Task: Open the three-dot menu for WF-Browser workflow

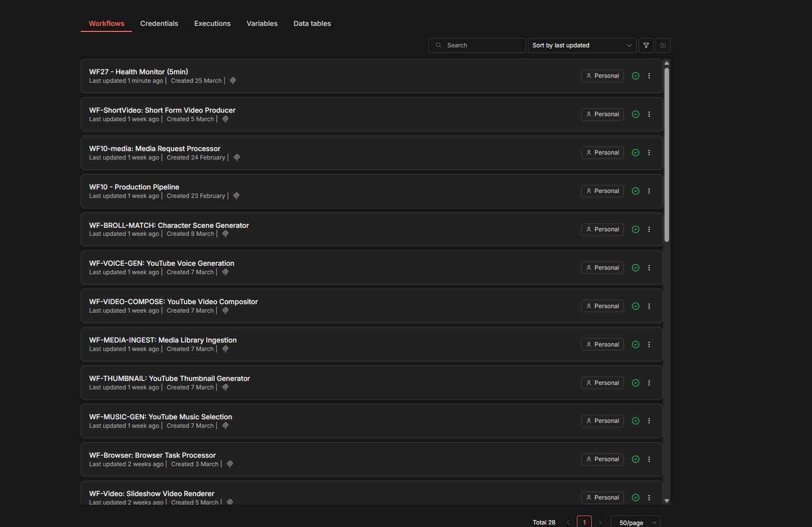Action: click(649, 459)
